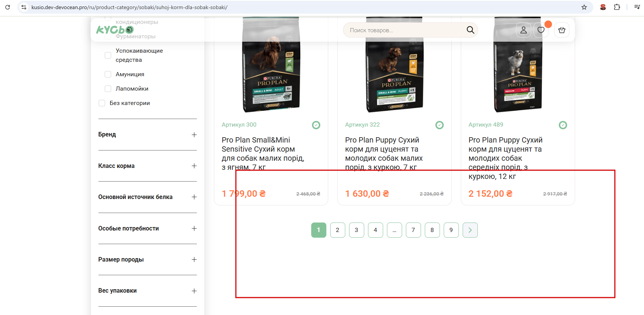644x315 pixels.
Task: Click the Артикул 322 label
Action: [x=363, y=125]
